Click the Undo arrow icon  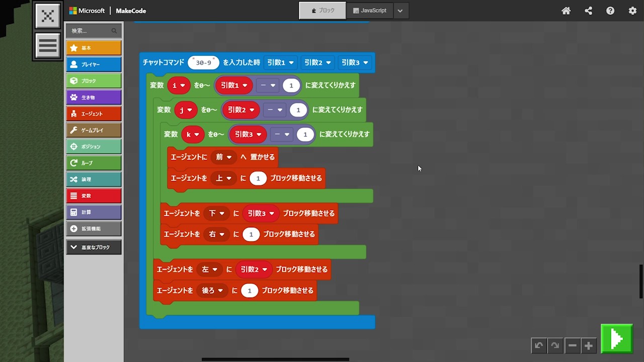tap(539, 345)
